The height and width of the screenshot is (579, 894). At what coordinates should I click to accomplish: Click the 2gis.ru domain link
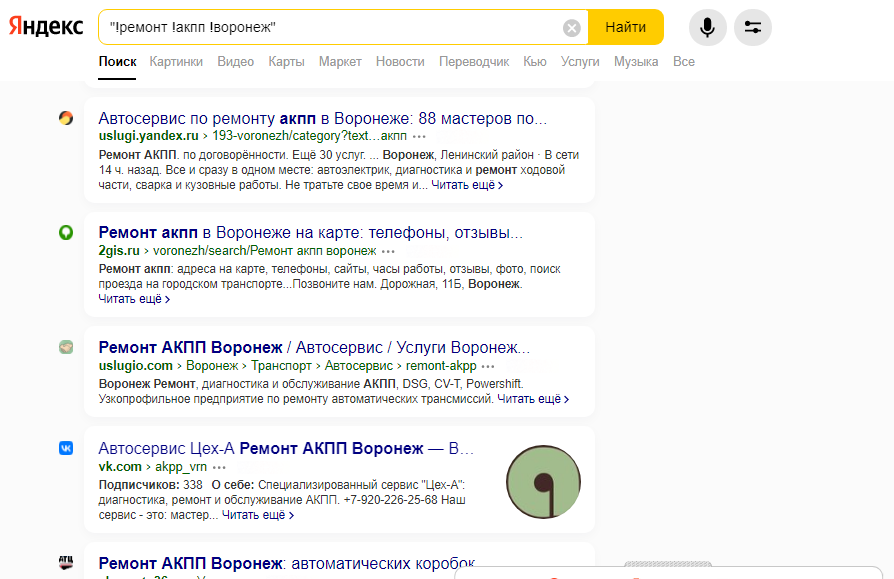click(119, 251)
